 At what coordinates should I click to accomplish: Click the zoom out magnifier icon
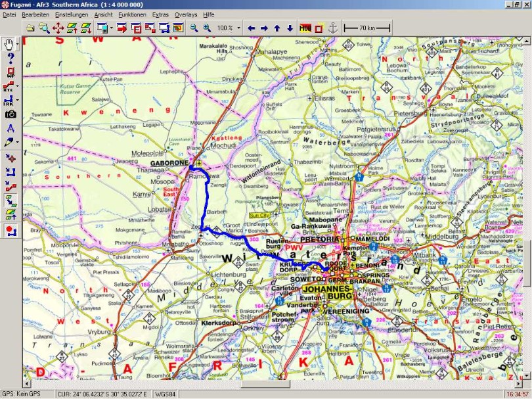(x=194, y=28)
